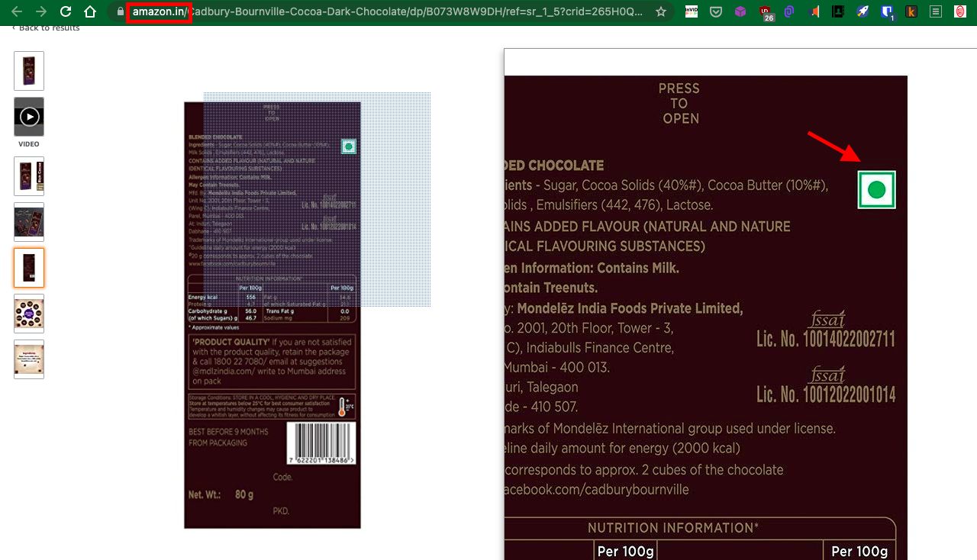Open the purple cube extension
The height and width of the screenshot is (560, 977).
click(x=740, y=11)
